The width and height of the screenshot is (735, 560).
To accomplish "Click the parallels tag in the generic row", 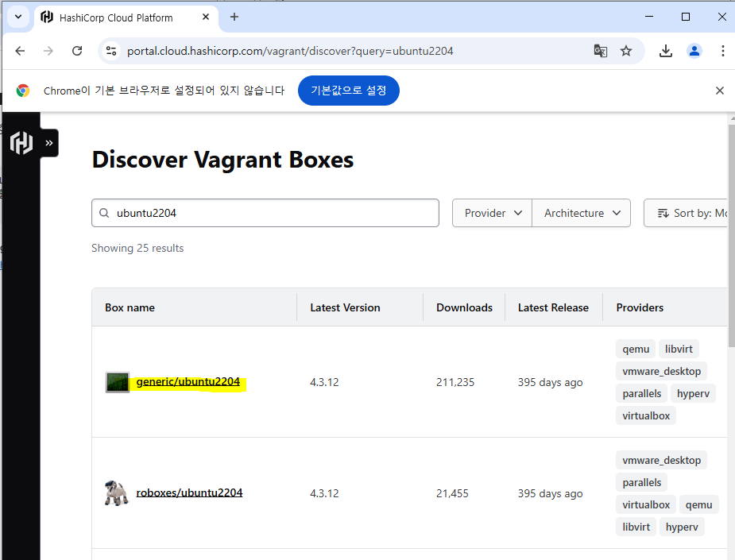I will (642, 393).
